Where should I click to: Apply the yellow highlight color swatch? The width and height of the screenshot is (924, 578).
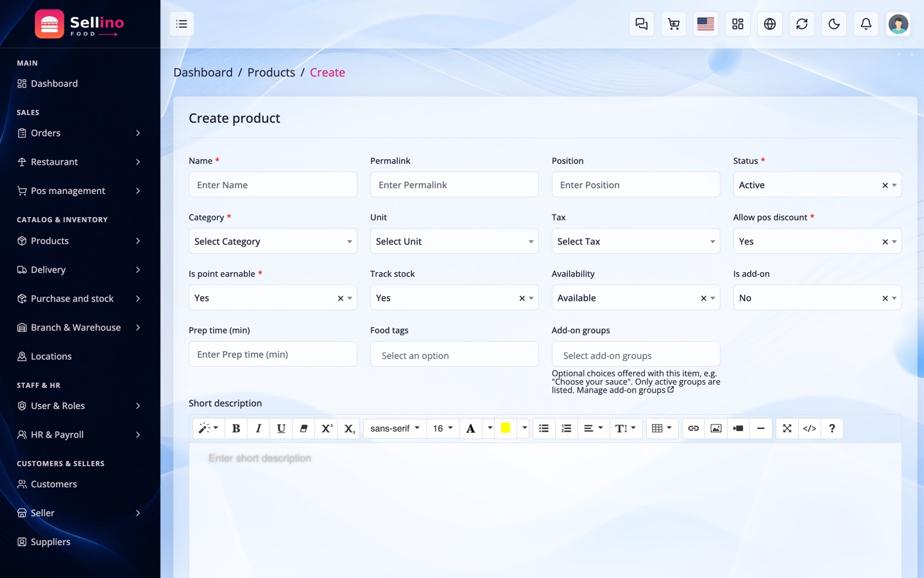(x=506, y=428)
